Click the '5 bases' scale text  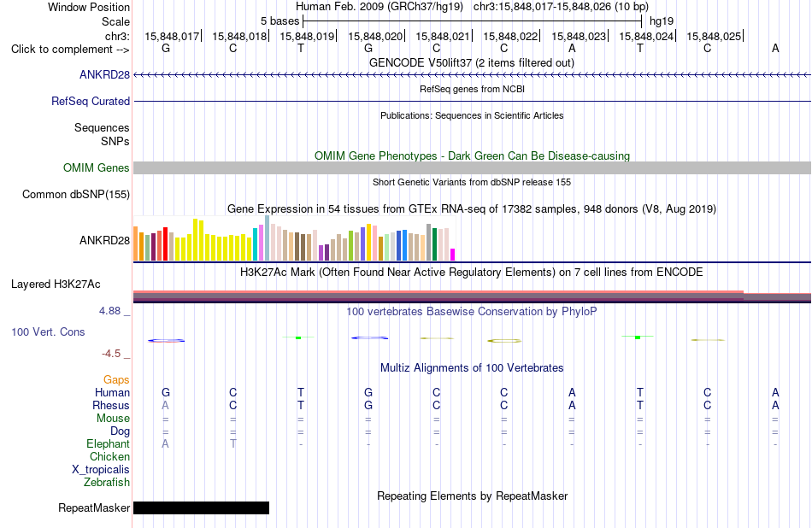(x=279, y=21)
